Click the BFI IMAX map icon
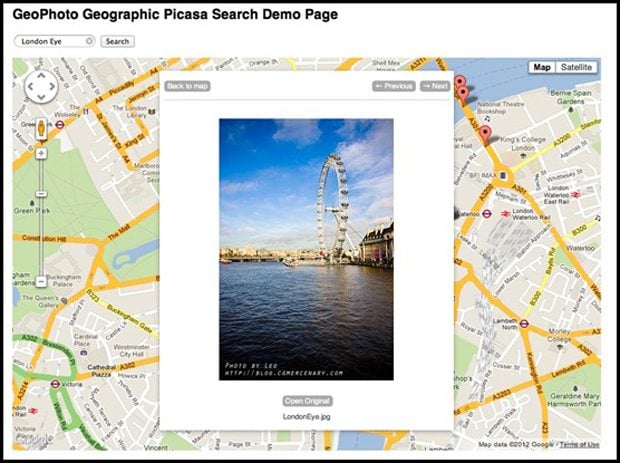Image resolution: width=620 pixels, height=463 pixels. [504, 174]
